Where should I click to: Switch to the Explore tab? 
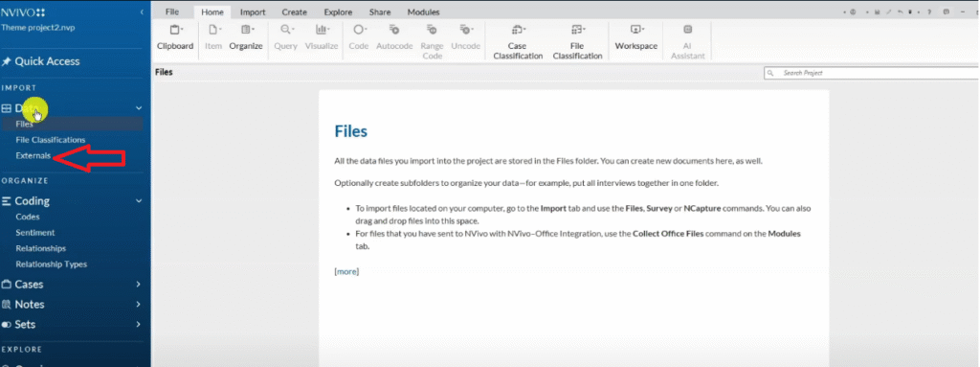point(338,11)
